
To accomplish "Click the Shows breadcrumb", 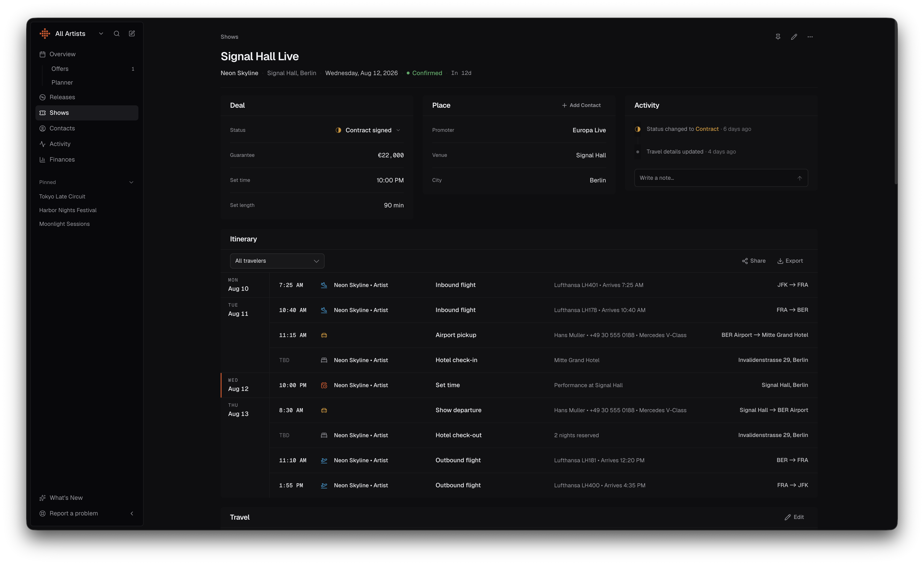I will click(230, 37).
